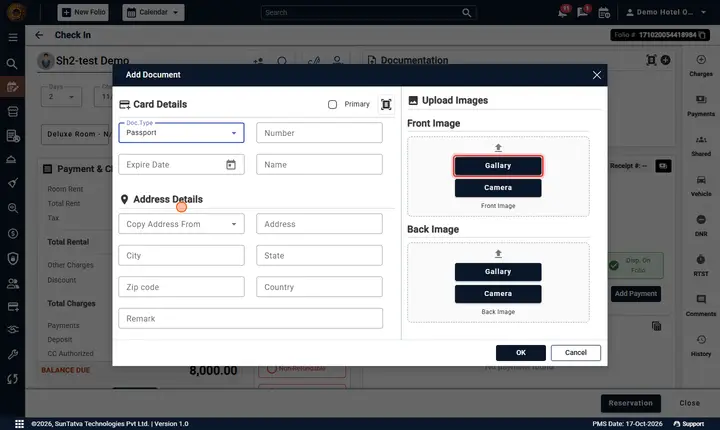Viewport: 720px width, 430px height.
Task: Click the City input field
Action: [181, 255]
